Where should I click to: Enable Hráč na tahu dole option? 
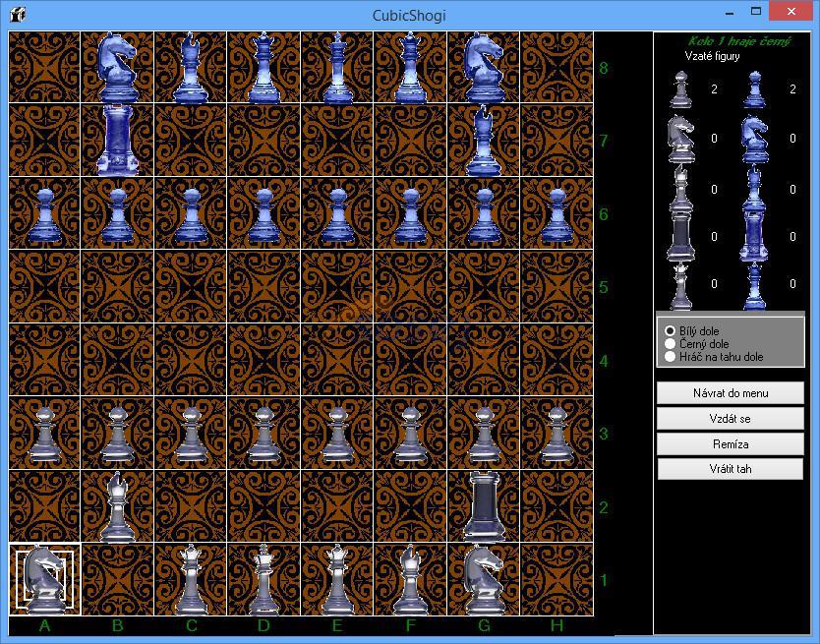point(669,357)
